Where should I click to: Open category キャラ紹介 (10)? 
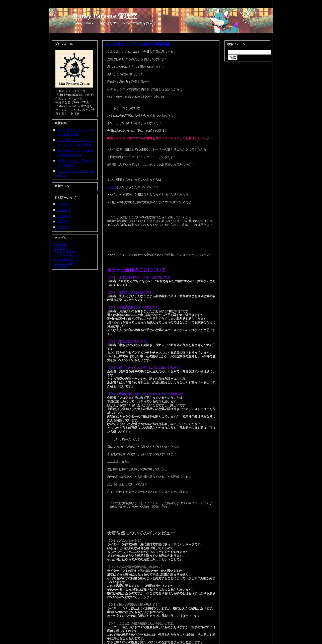pyautogui.click(x=64, y=259)
